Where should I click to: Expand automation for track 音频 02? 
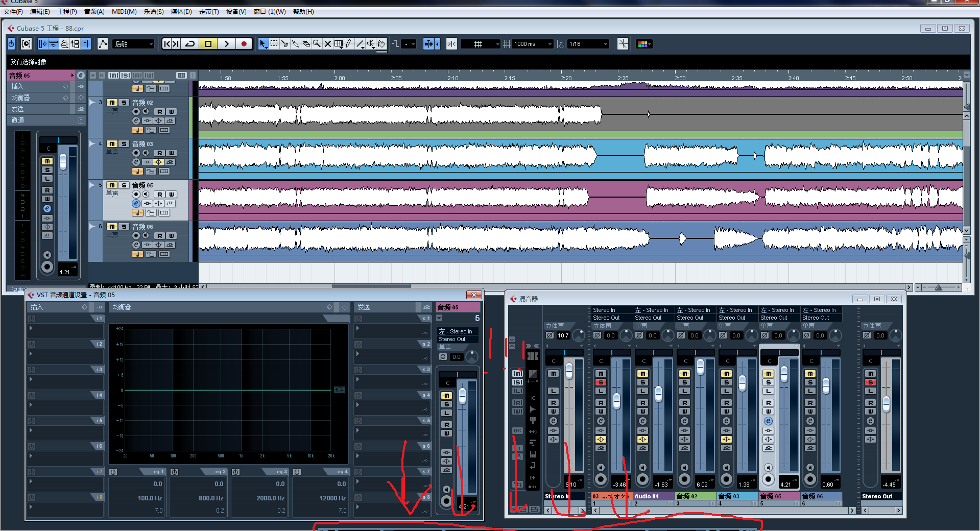coord(92,102)
